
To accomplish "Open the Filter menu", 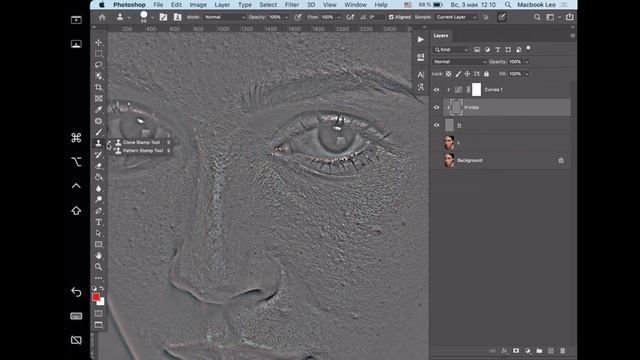I will coord(292,5).
